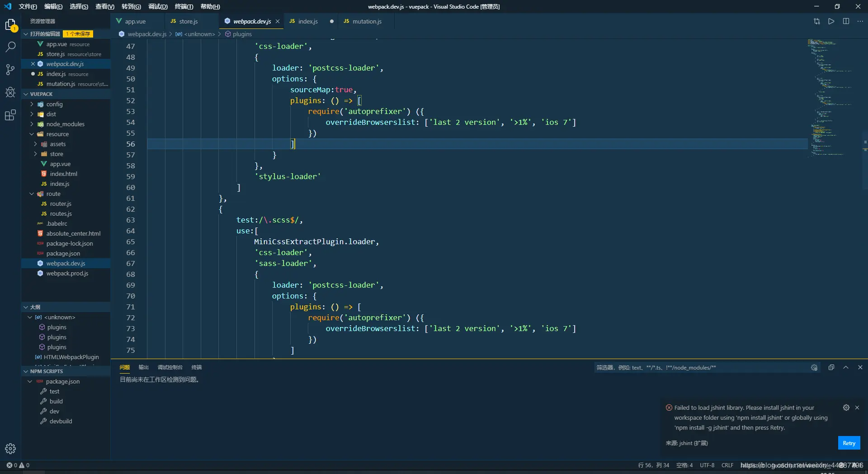
Task: Collapse all in the problems panel
Action: pyautogui.click(x=831, y=367)
